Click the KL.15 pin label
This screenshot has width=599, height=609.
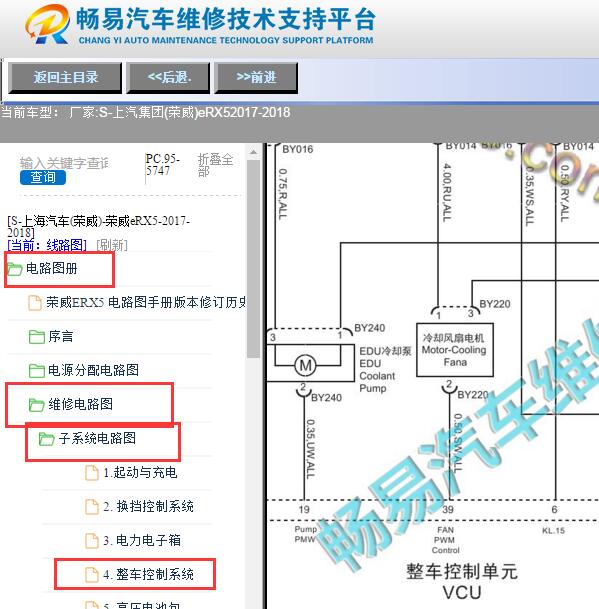point(553,531)
